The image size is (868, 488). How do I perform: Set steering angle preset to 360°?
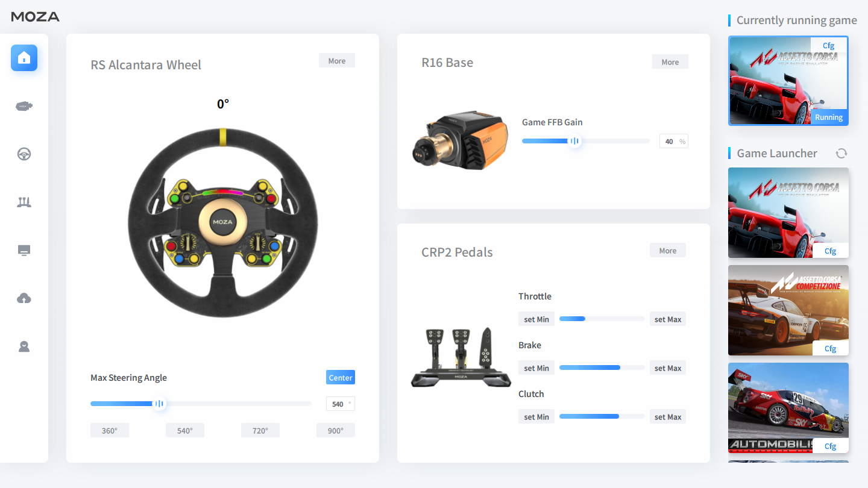(x=110, y=431)
